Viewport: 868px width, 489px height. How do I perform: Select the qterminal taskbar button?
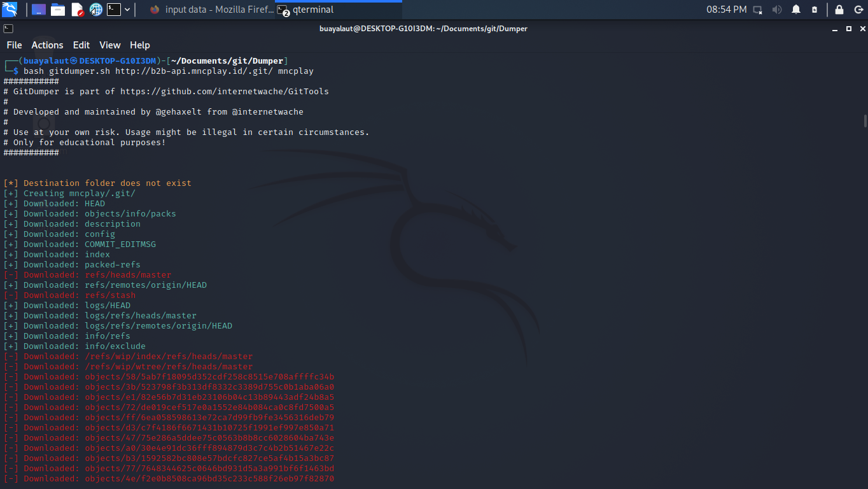point(305,10)
